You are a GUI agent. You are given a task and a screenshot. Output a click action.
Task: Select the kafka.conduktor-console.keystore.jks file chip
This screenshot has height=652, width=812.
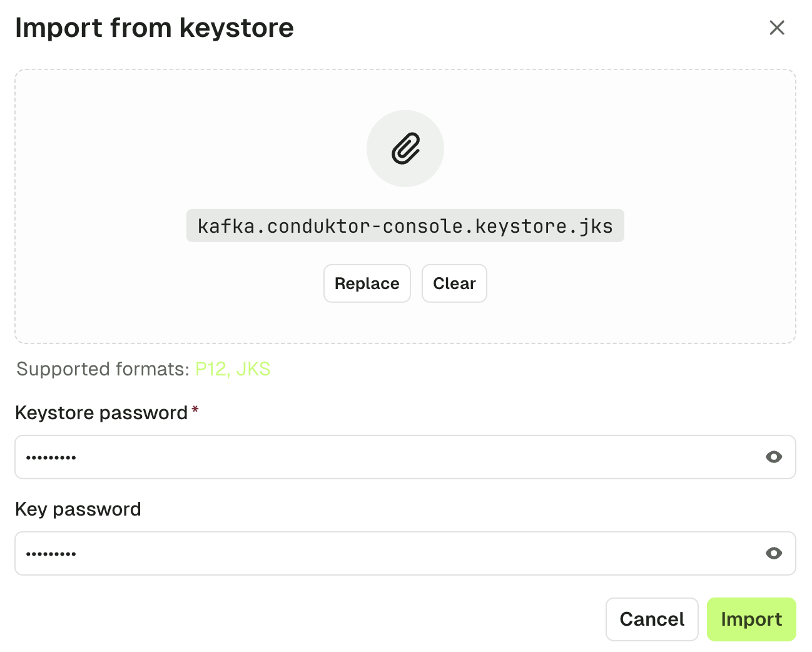[x=405, y=226]
